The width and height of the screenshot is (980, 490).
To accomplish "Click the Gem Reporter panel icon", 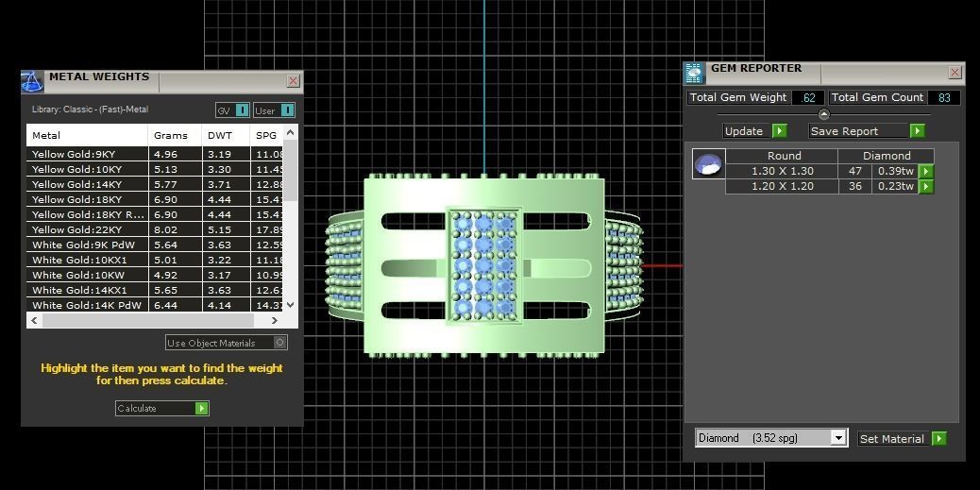I will [694, 73].
